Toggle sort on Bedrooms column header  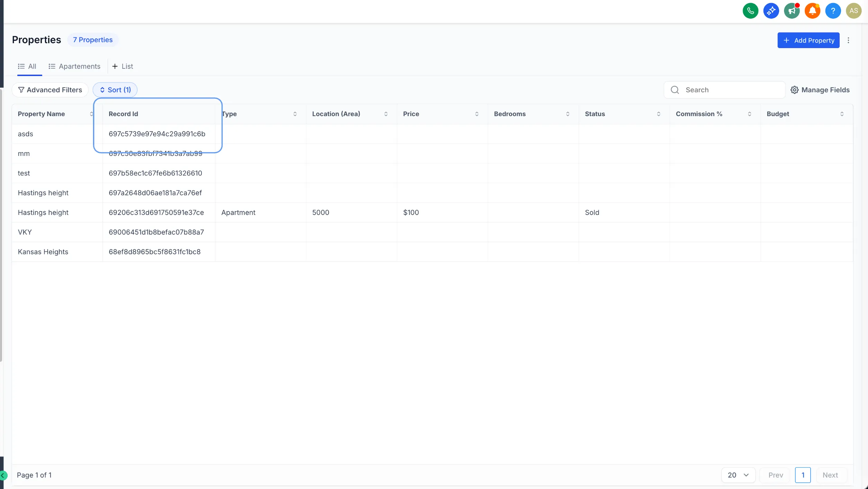pos(568,114)
